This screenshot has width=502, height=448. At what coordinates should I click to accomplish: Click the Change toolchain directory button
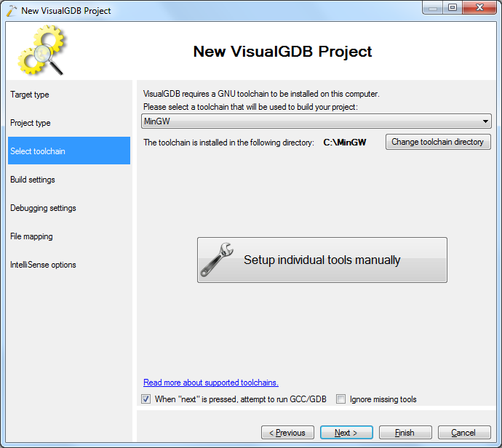pyautogui.click(x=438, y=142)
